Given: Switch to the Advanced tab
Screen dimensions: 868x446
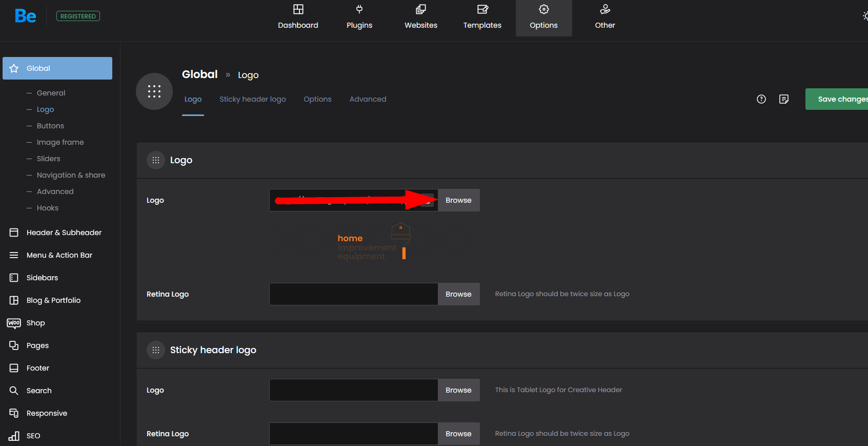Looking at the screenshot, I should click(368, 99).
